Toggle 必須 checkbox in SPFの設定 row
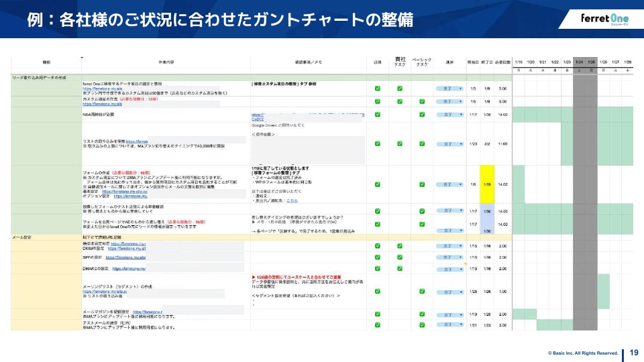The height and width of the screenshot is (362, 644). tap(378, 257)
